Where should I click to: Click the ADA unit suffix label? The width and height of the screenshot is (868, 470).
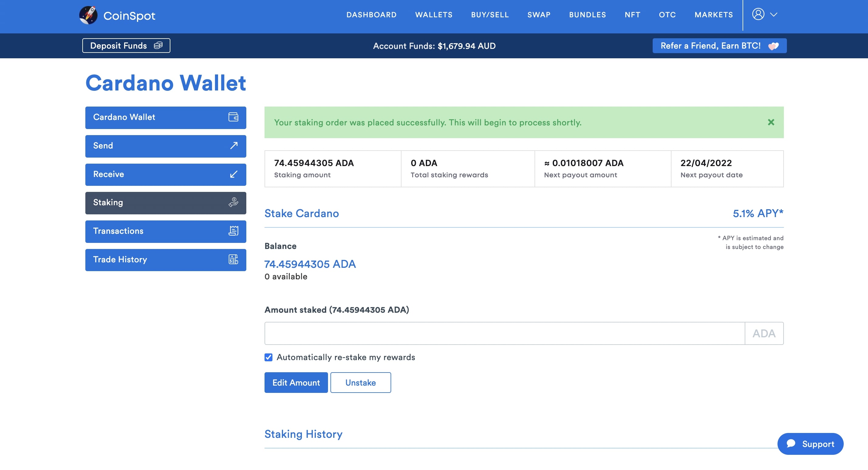coord(764,333)
